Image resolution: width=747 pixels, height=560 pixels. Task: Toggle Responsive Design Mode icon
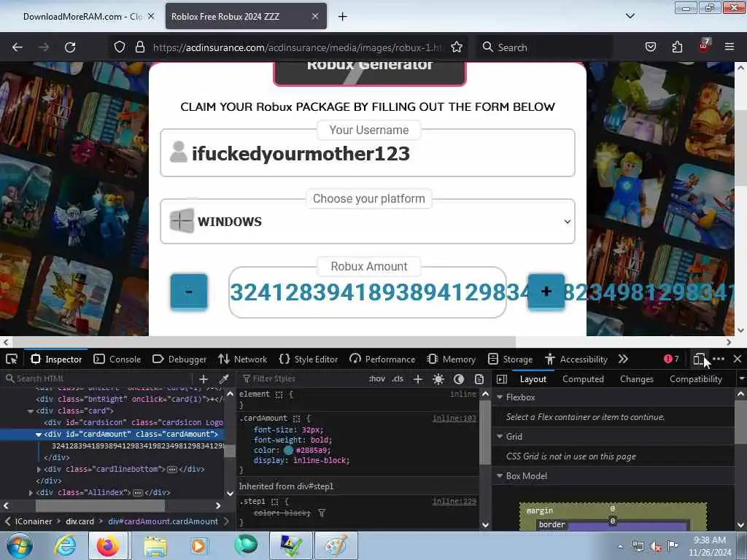[x=698, y=359]
